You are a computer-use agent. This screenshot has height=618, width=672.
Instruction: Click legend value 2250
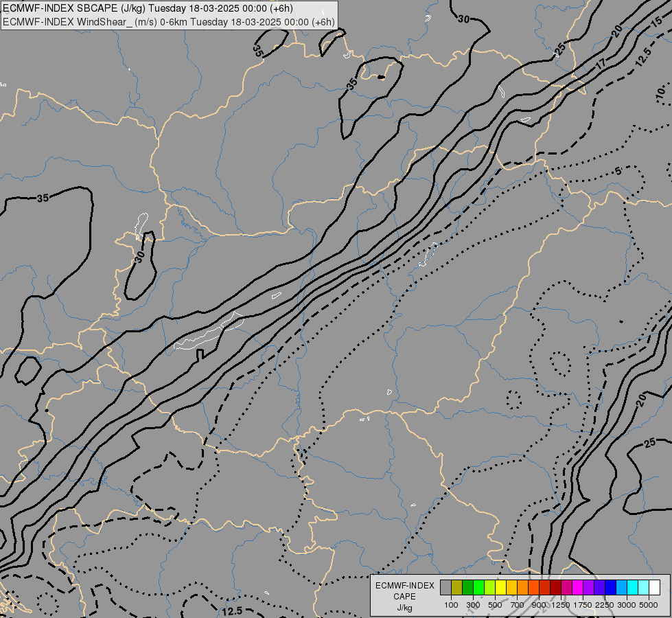[605, 605]
